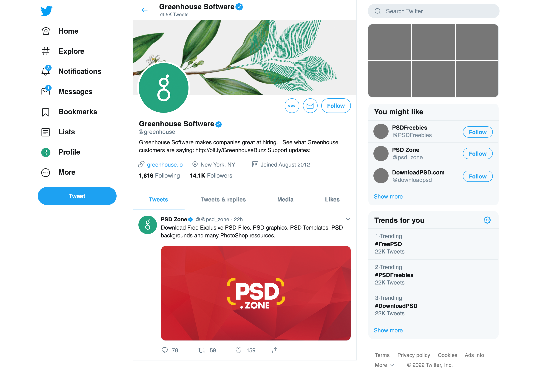Follow PSDFreebies in suggestions
Screen dimensions: 538x392
[477, 132]
